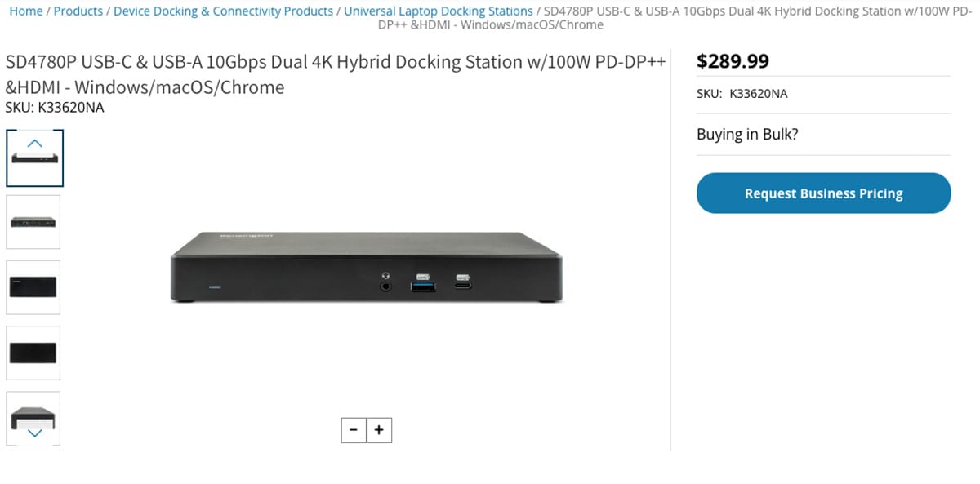Open Device Docking & Connectivity Products breadcrumb
The height and width of the screenshot is (484, 980).
point(223,11)
